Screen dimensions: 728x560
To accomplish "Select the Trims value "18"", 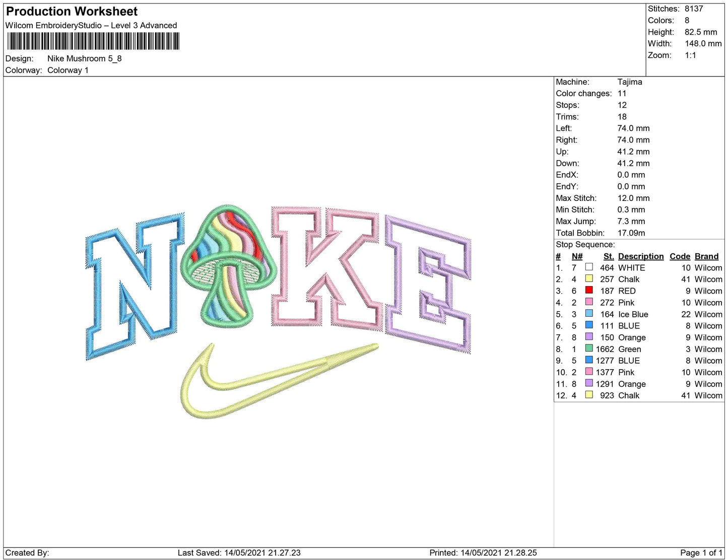I will click(x=622, y=116).
